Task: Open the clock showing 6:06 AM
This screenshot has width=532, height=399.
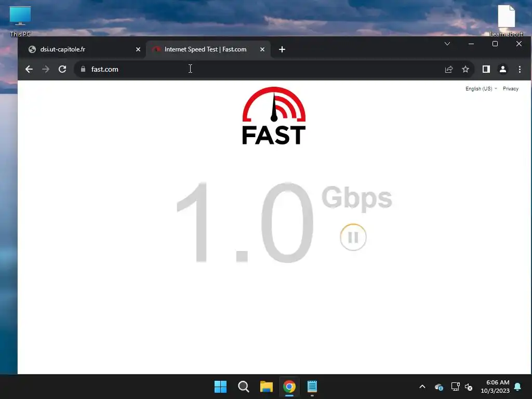Action: [495, 387]
